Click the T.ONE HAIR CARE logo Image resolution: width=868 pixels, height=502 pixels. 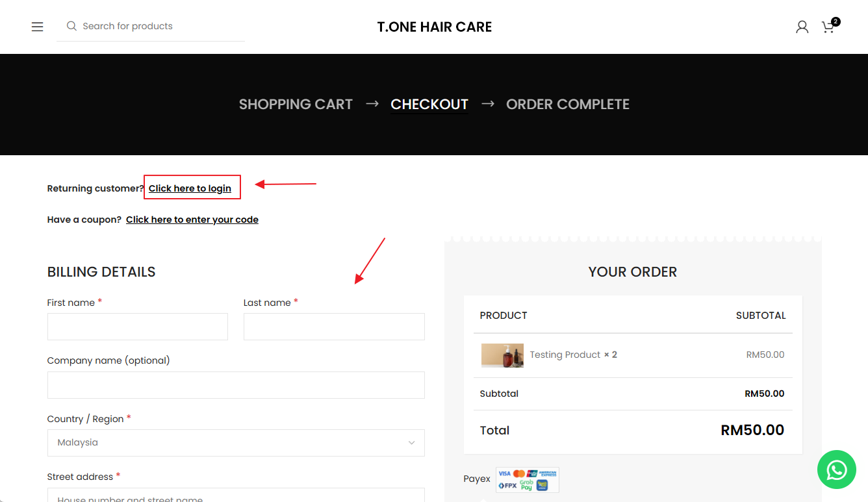[x=435, y=27]
